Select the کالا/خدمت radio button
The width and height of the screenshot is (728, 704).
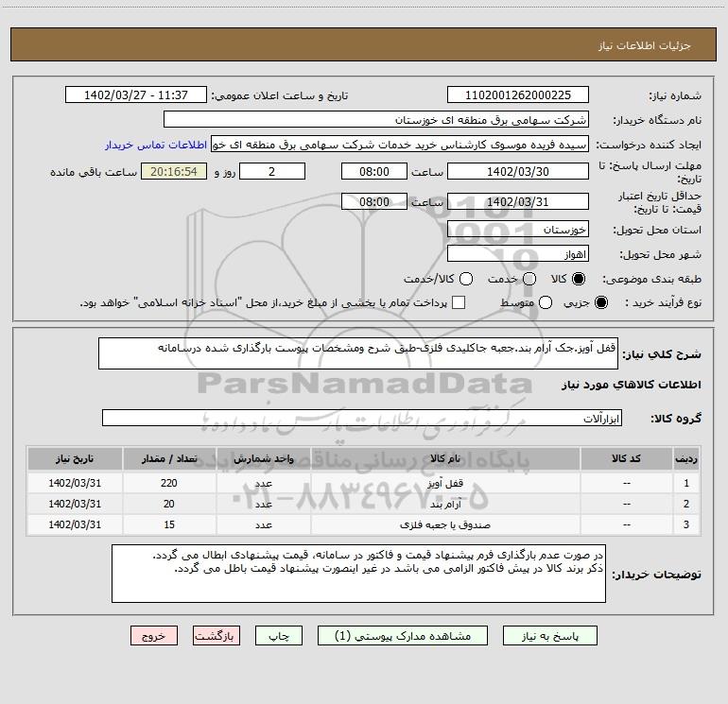coord(466,279)
